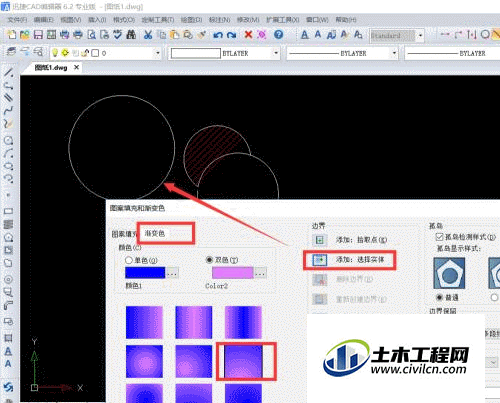Click the ellipsis button beside 颜色1 swatch

click(172, 273)
